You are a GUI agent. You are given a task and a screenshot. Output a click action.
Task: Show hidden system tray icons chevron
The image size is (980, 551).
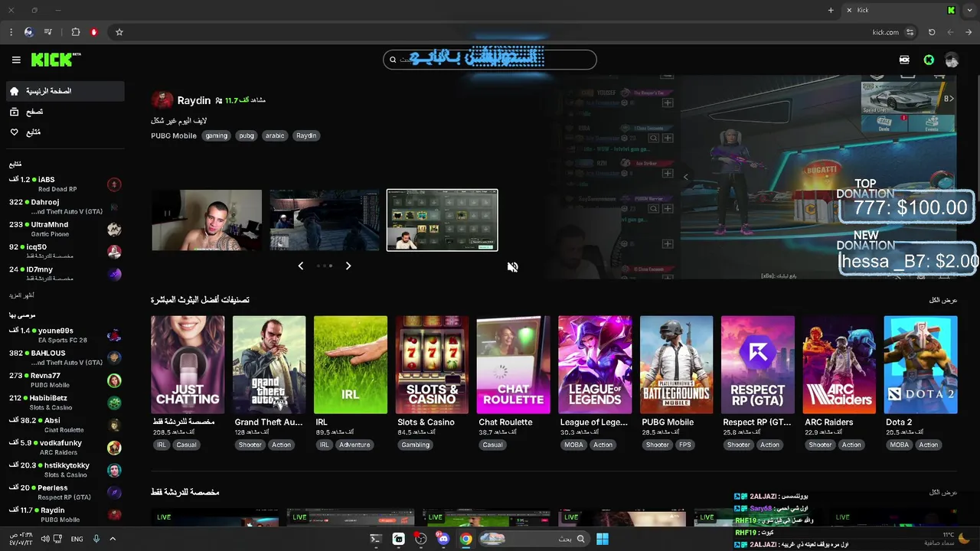[x=113, y=539]
